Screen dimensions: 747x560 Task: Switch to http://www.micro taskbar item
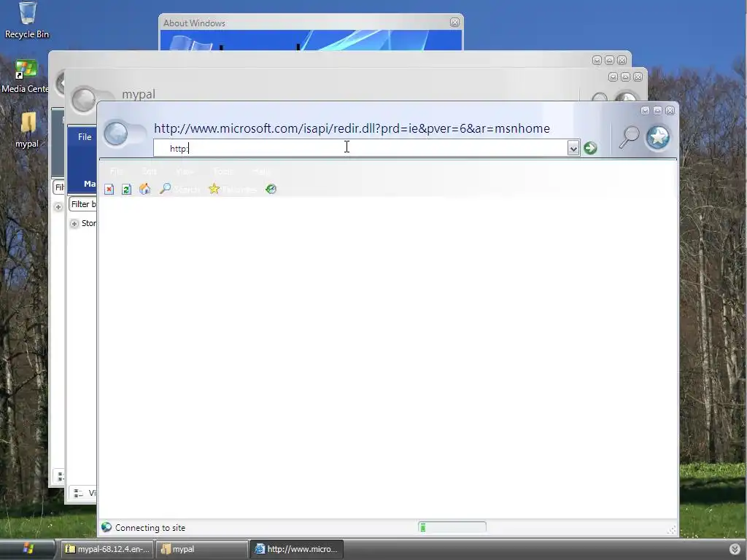tap(296, 549)
